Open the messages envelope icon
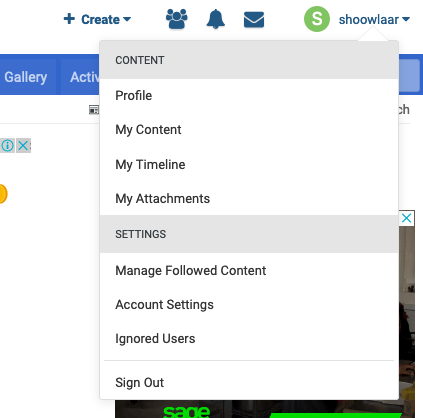The height and width of the screenshot is (418, 423). click(x=254, y=20)
